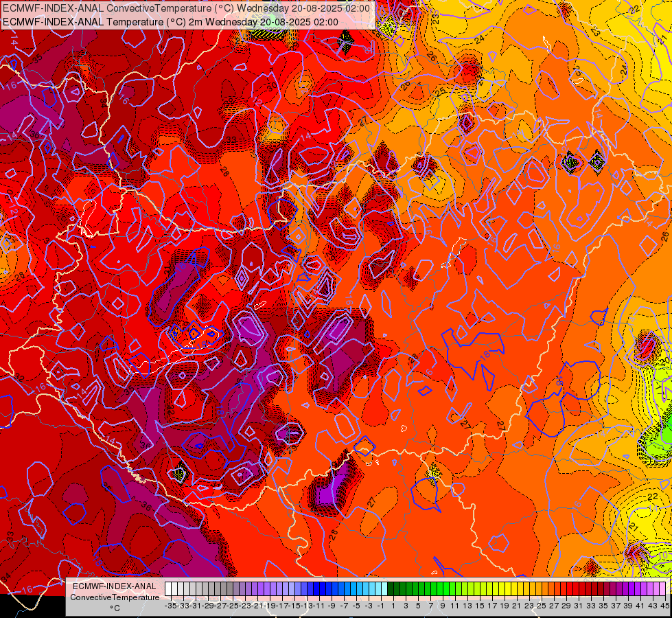This screenshot has width=672, height=618.
Task: Click legend scale value 11
Action: (455, 606)
